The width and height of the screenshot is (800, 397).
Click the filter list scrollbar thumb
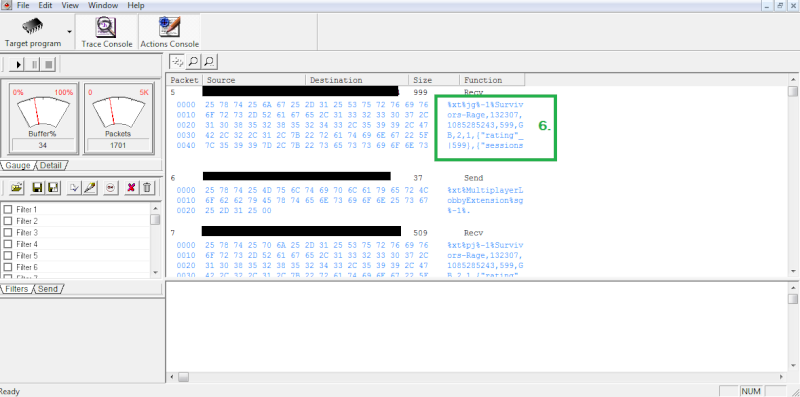[x=155, y=219]
